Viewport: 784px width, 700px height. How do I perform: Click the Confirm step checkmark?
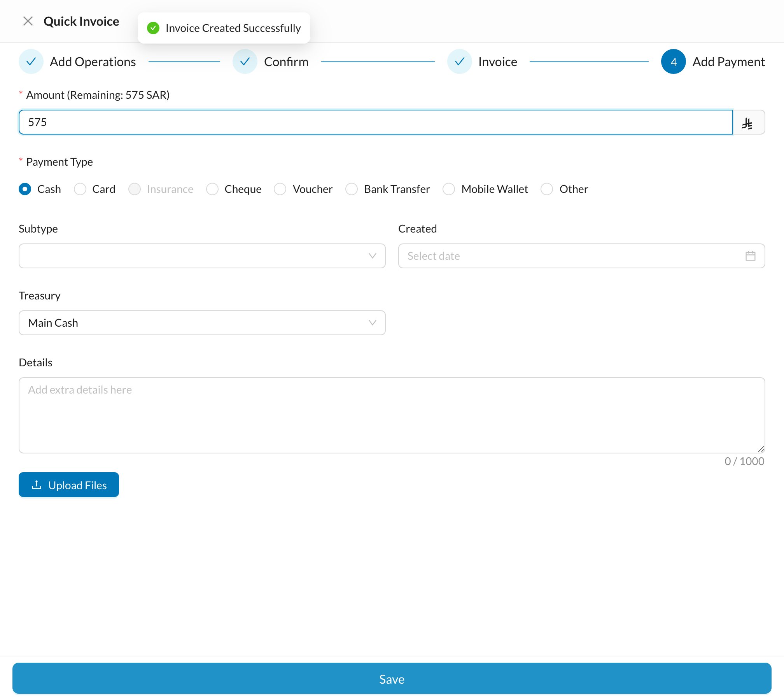click(x=245, y=61)
